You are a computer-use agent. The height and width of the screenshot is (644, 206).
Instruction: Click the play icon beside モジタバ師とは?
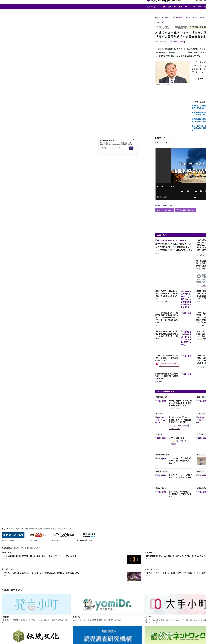coord(202,27)
